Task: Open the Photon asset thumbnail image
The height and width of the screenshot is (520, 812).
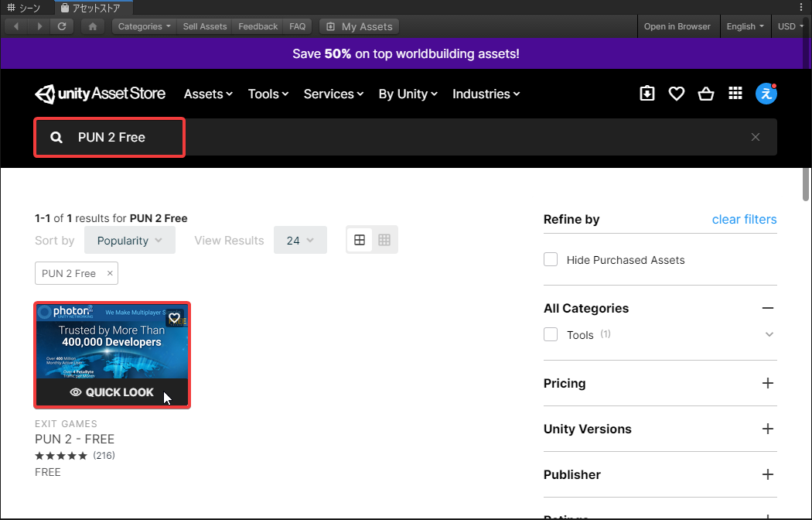Action: pos(112,343)
